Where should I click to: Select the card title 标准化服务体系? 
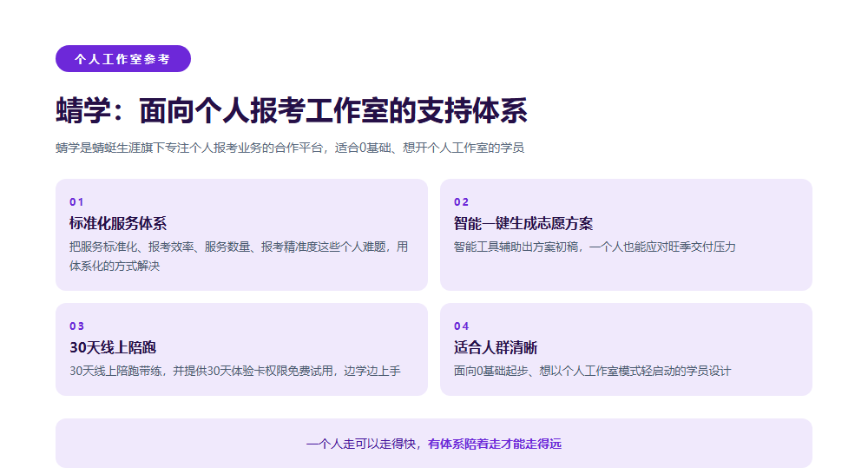click(118, 223)
